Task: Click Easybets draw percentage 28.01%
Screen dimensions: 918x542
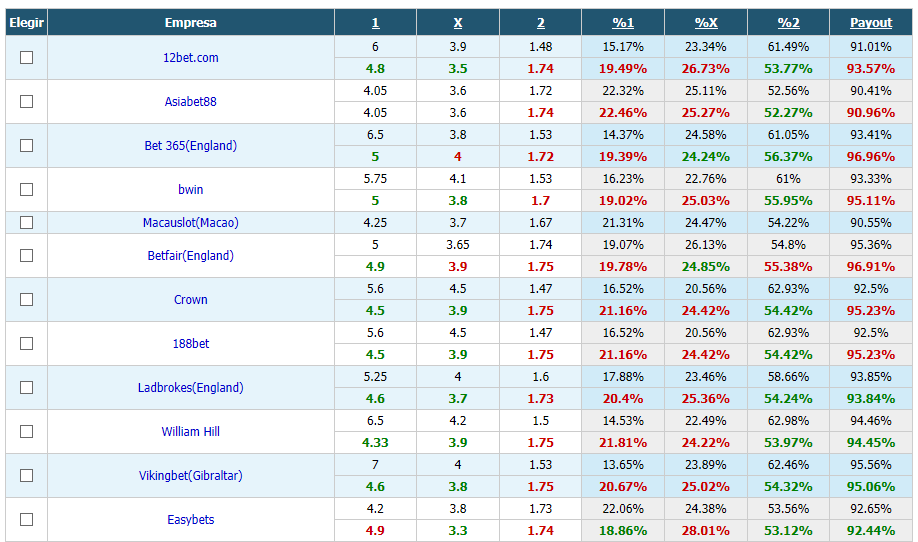Action: (x=706, y=531)
